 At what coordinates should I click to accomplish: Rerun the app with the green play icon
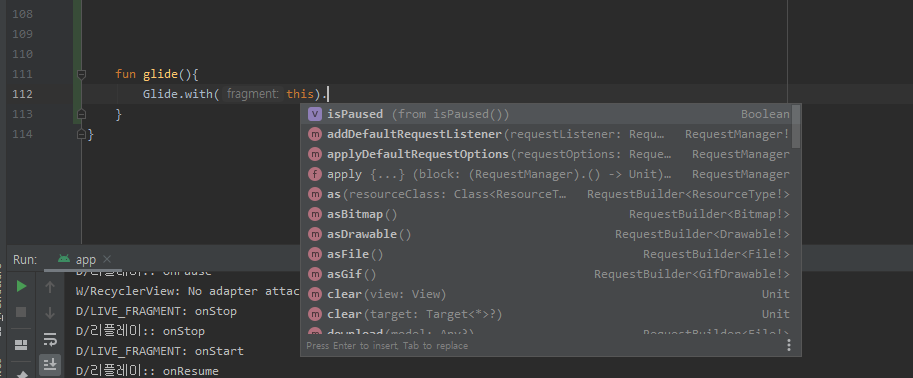21,286
